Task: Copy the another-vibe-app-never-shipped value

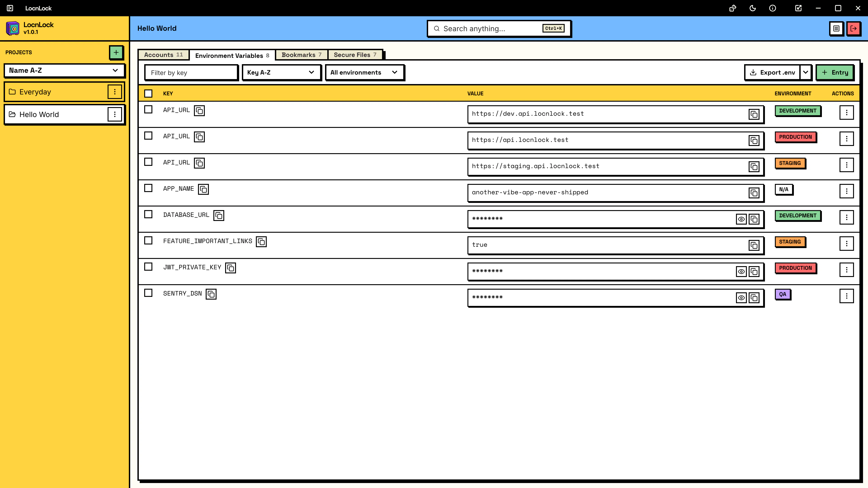Action: [754, 193]
